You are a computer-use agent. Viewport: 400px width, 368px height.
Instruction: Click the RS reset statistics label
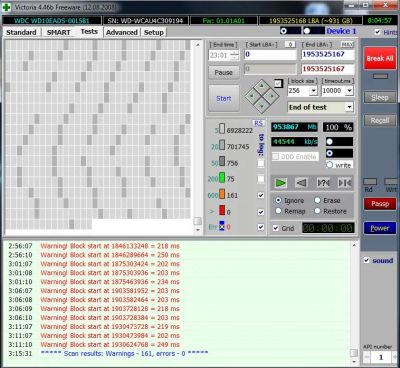pos(258,123)
